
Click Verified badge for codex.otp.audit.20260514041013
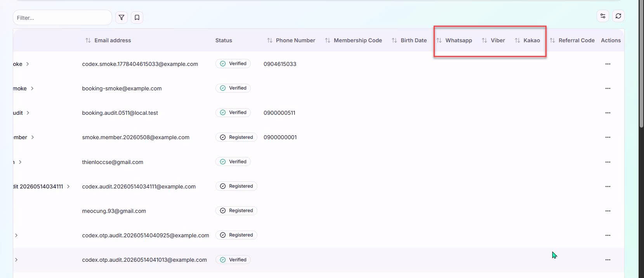click(233, 260)
